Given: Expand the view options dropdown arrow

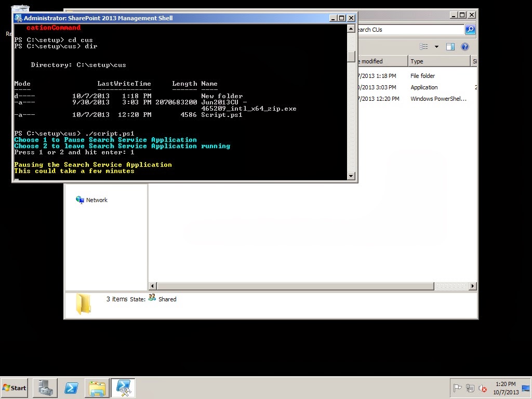Looking at the screenshot, I should (436, 47).
